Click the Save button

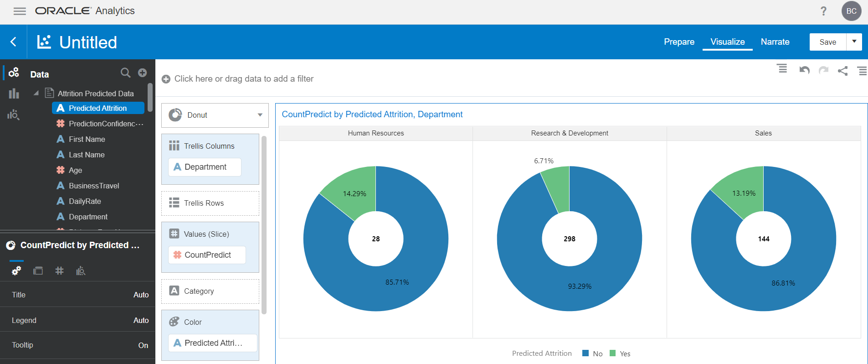point(828,42)
